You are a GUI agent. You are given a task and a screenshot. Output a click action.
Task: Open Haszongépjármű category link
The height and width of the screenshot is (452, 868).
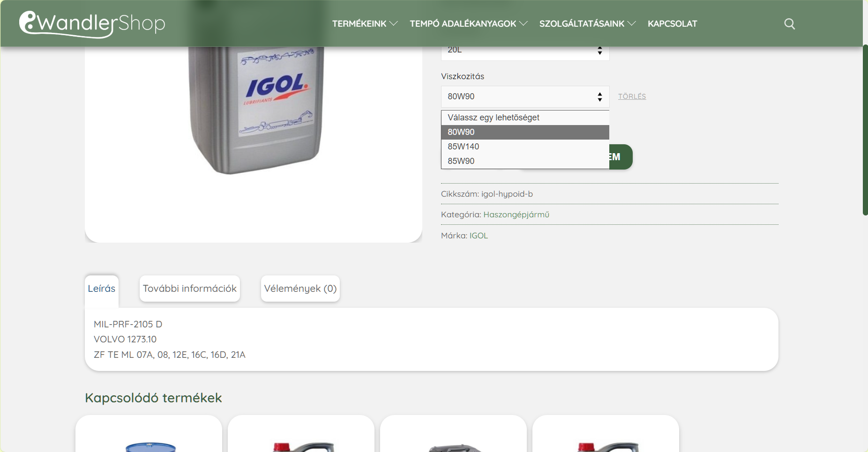[516, 215]
